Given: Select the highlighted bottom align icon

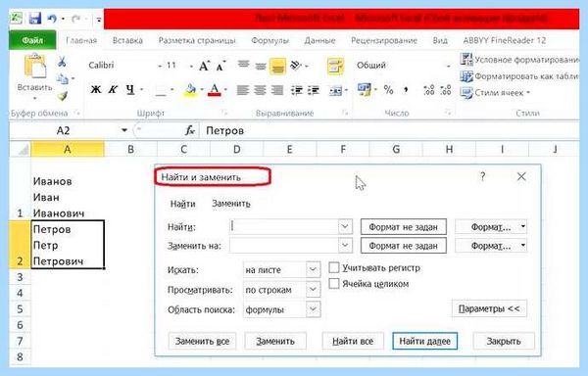Looking at the screenshot, I should coord(277,67).
